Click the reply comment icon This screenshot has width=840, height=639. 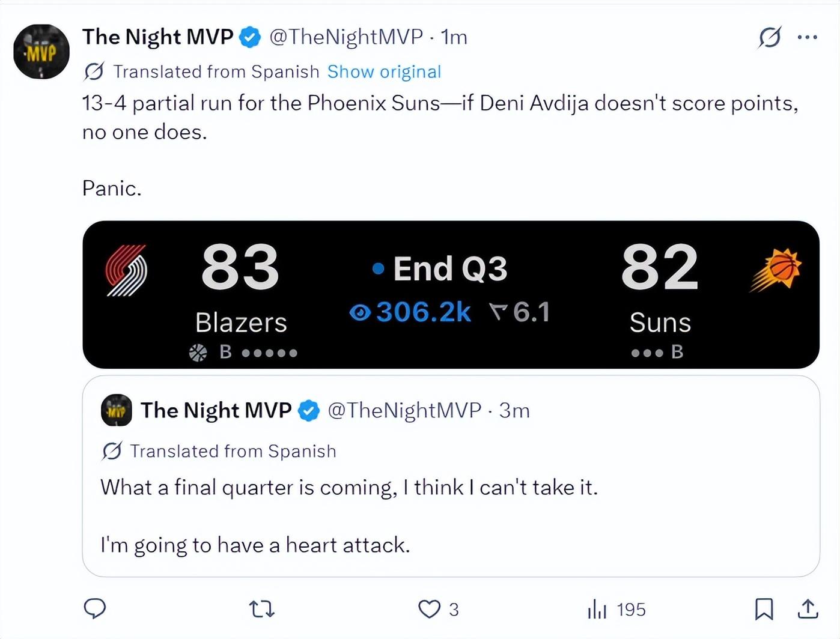coord(95,609)
